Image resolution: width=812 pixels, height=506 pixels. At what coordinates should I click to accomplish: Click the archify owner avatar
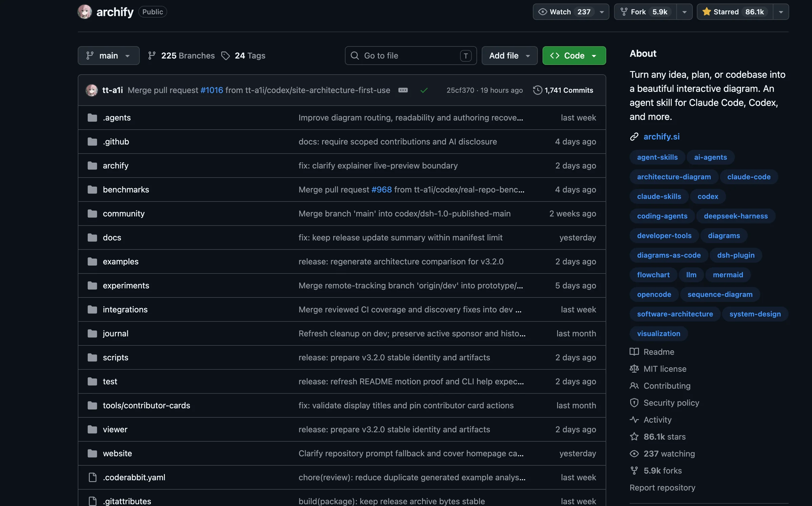(x=85, y=12)
